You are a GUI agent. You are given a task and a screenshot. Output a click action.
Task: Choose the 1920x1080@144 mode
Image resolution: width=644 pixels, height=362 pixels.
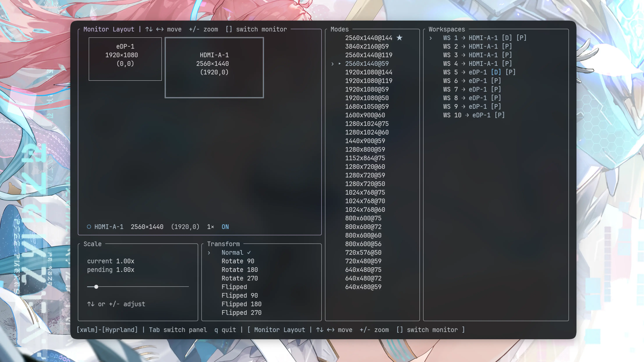pos(369,72)
